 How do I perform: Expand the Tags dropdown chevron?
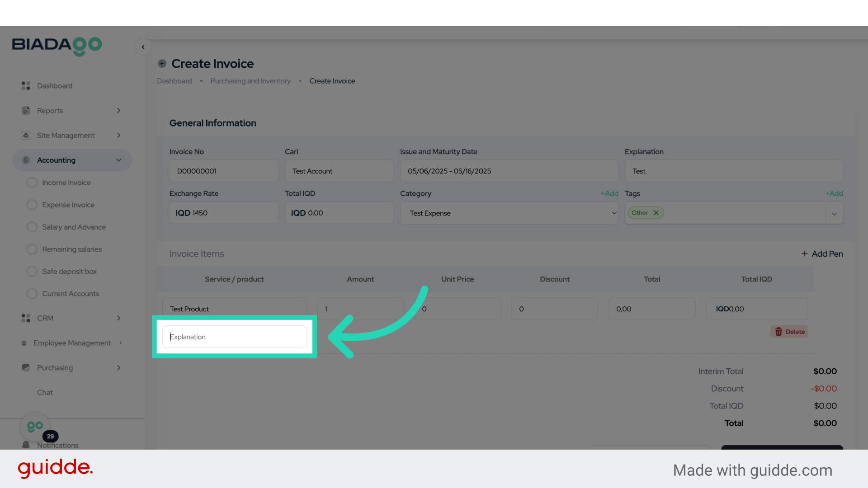(834, 214)
